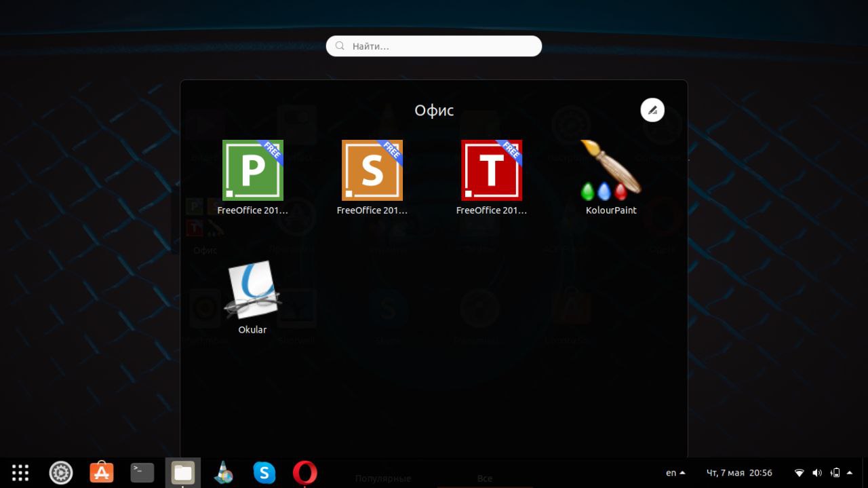This screenshot has width=868, height=488.
Task: Open the en keyboard layout menu
Action: pos(675,472)
